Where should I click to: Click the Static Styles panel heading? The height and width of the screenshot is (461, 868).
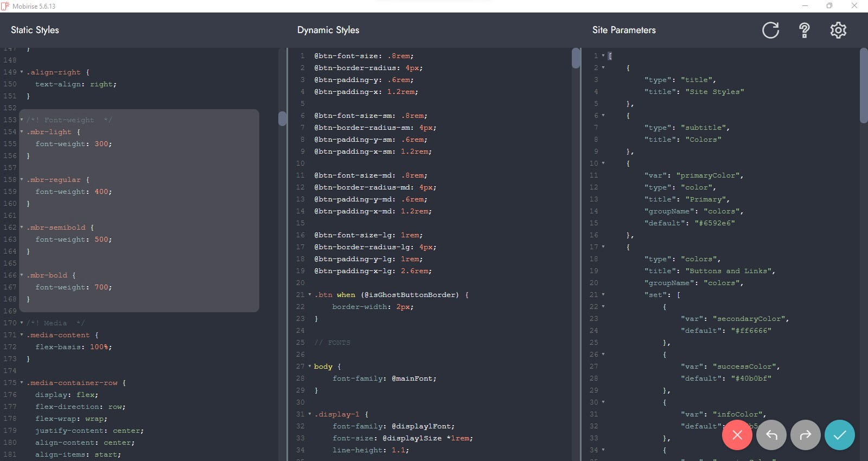pyautogui.click(x=35, y=30)
